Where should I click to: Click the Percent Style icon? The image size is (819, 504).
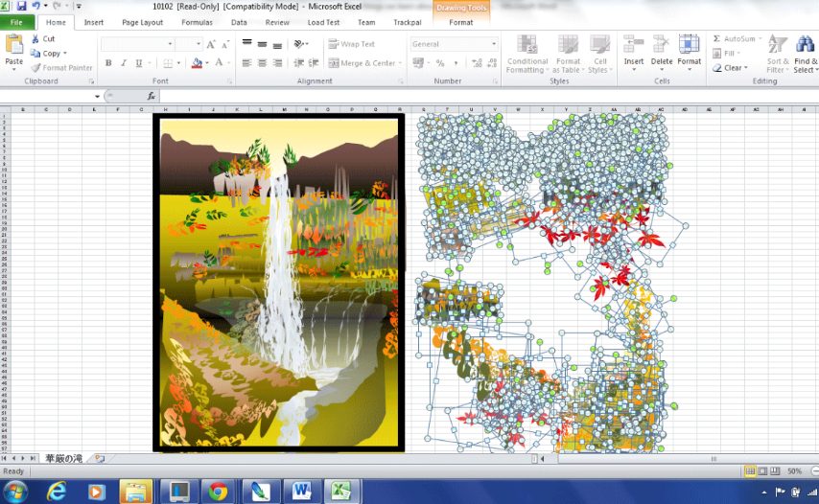(x=440, y=63)
